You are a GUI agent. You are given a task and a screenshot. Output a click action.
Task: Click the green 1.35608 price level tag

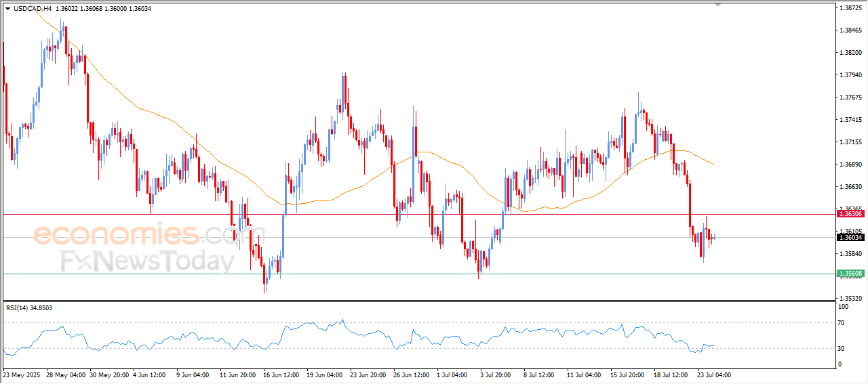[851, 274]
